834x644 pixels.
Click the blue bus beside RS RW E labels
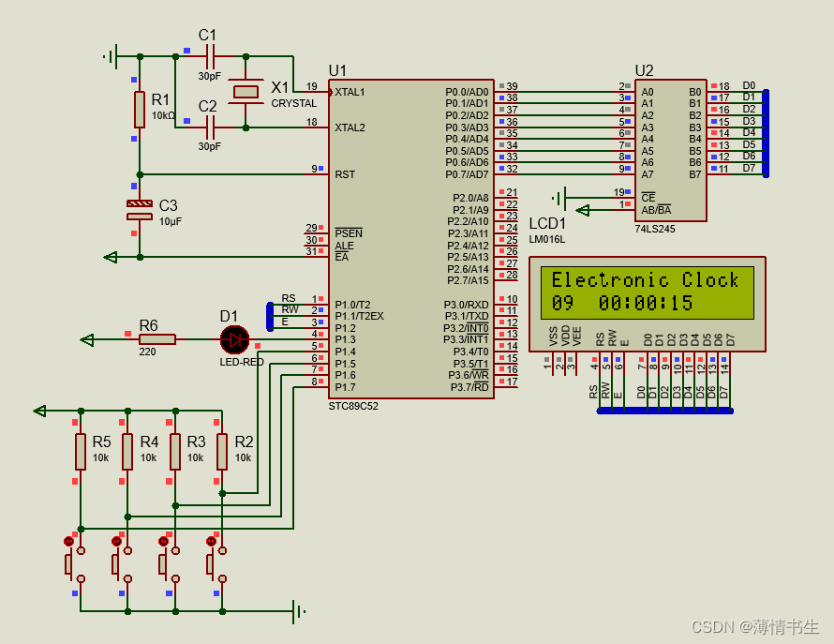270,316
